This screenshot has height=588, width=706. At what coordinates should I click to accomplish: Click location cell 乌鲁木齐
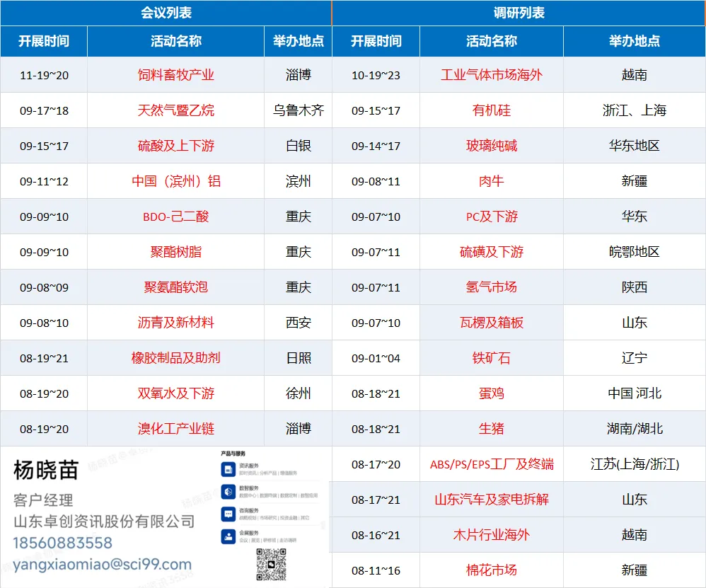coord(298,110)
